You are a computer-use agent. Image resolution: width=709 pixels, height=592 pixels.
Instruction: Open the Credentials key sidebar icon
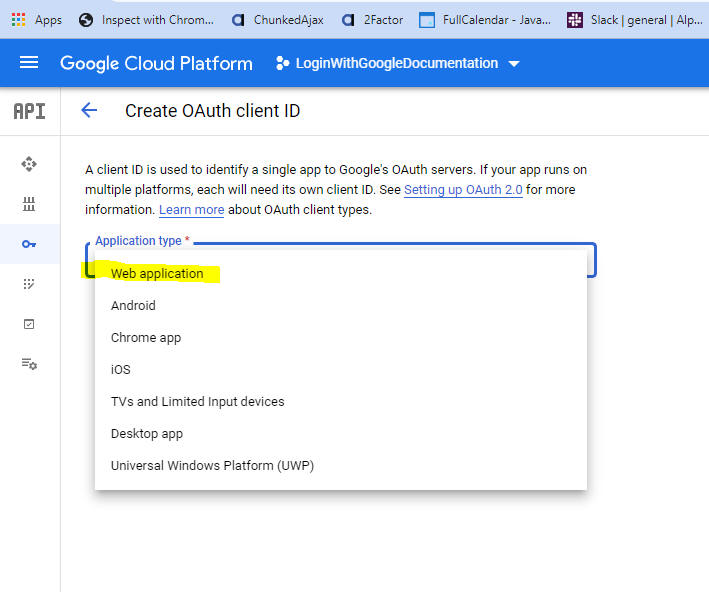pyautogui.click(x=29, y=244)
